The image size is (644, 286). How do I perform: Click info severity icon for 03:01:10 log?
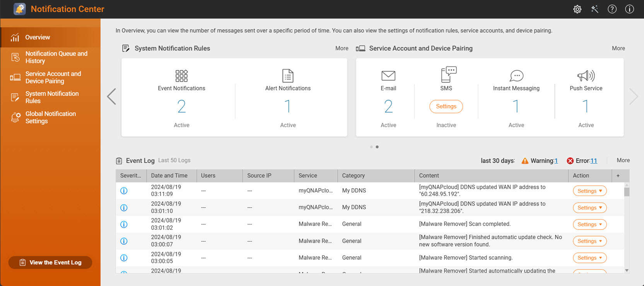click(x=124, y=208)
